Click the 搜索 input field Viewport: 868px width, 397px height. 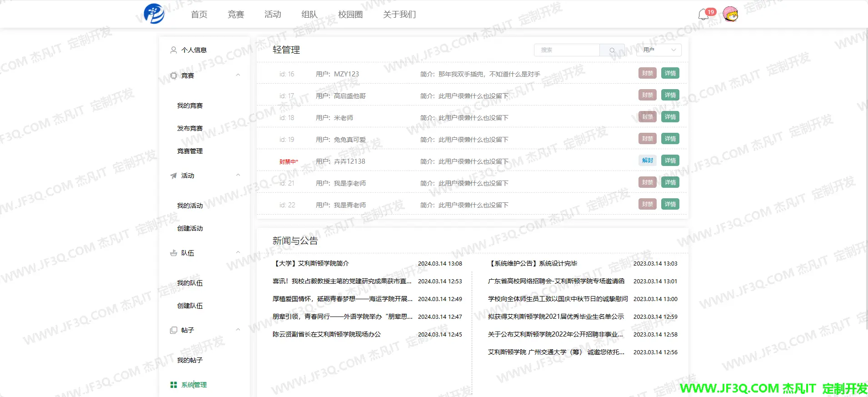(567, 50)
